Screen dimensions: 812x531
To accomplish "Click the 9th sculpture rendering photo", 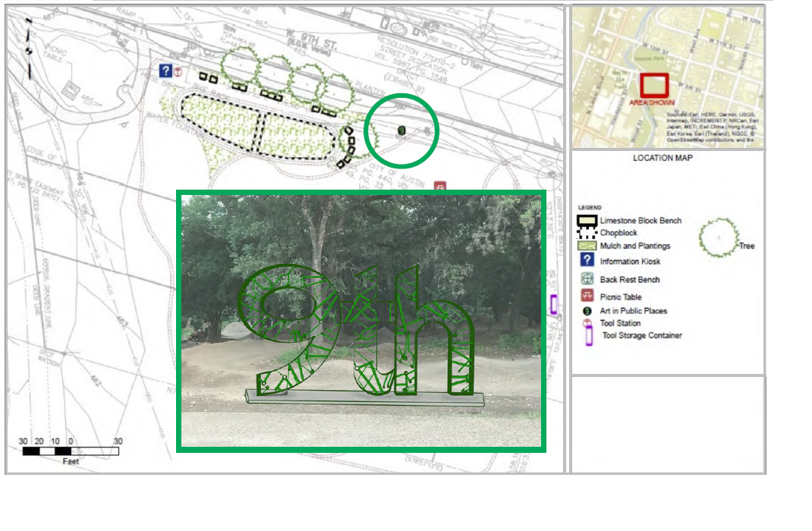I will (x=361, y=321).
